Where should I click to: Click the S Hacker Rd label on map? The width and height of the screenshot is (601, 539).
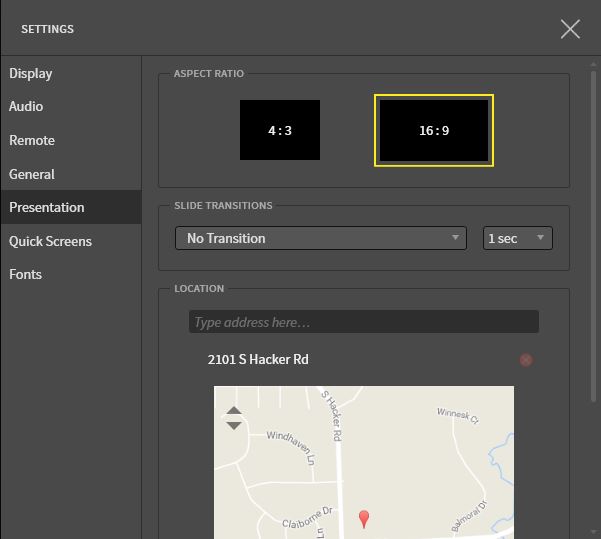click(x=332, y=415)
